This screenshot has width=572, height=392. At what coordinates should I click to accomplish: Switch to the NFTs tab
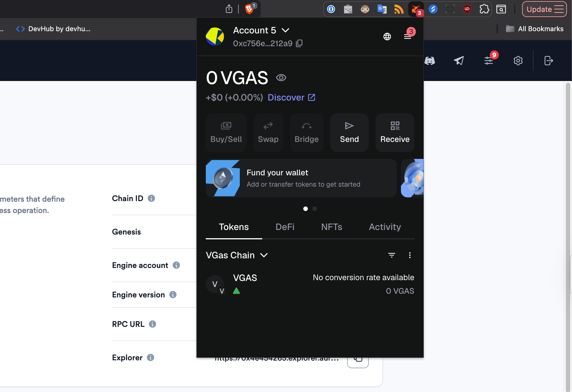[x=331, y=227]
